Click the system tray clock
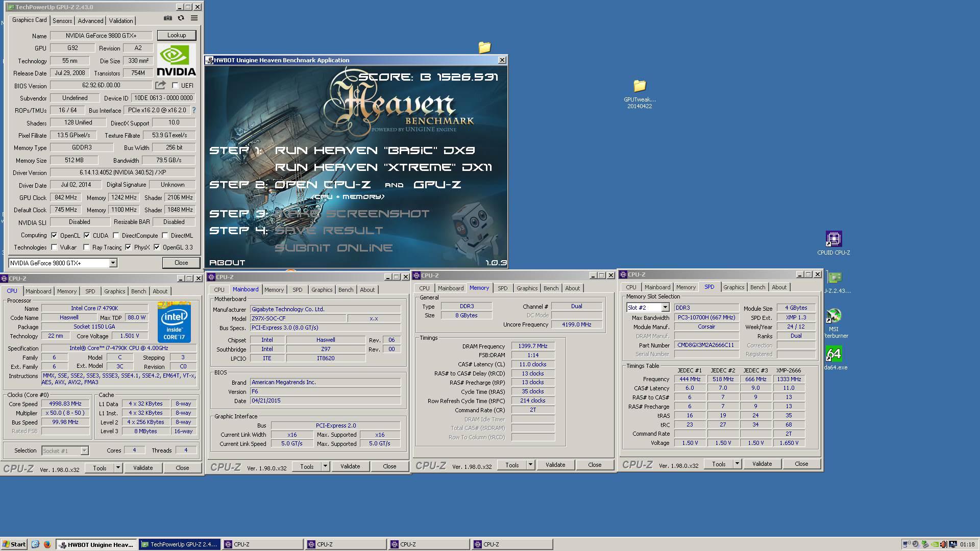The image size is (980, 551). coord(967,544)
